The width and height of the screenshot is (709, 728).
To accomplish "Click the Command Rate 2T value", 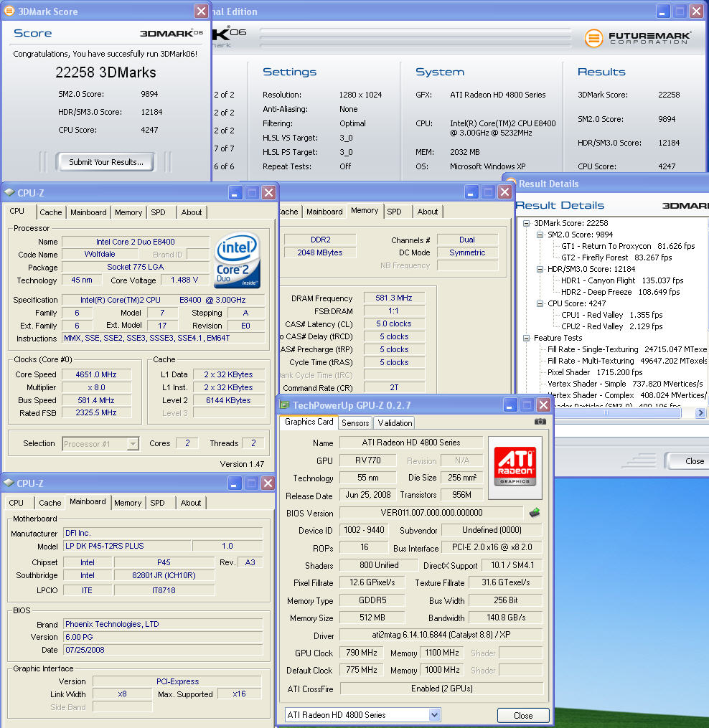I will coord(394,388).
